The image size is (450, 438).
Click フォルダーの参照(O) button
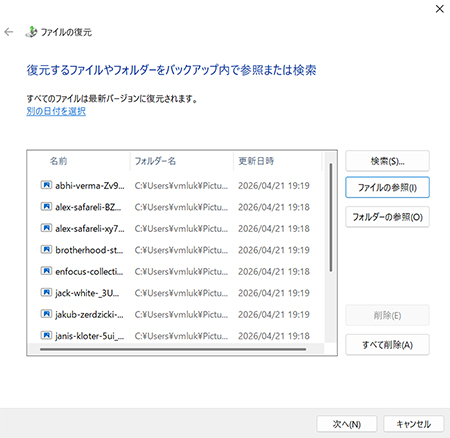click(387, 217)
